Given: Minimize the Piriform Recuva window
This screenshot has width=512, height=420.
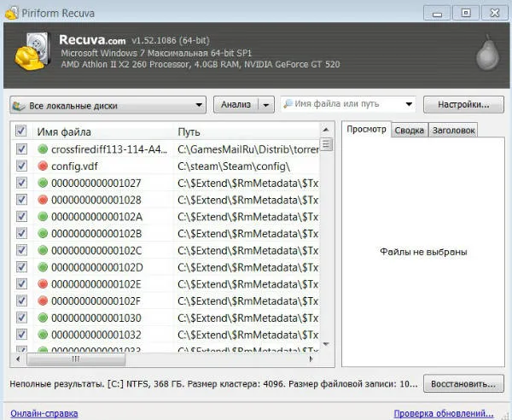Looking at the screenshot, I should 437,14.
